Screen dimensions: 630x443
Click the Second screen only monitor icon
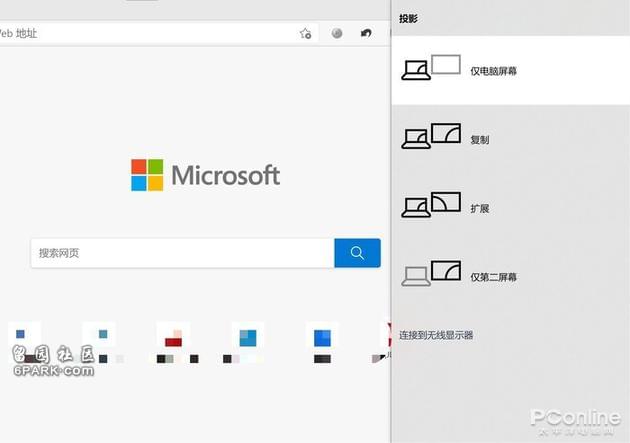click(431, 273)
